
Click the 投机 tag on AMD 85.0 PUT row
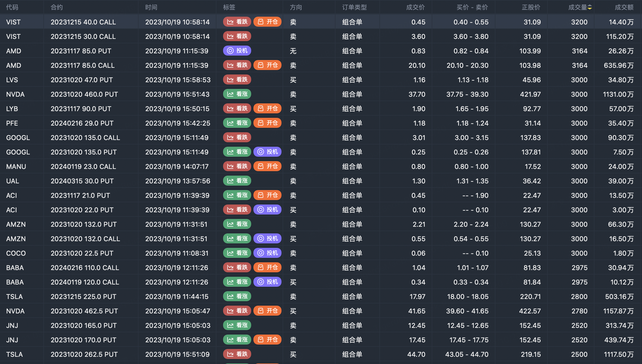click(237, 51)
